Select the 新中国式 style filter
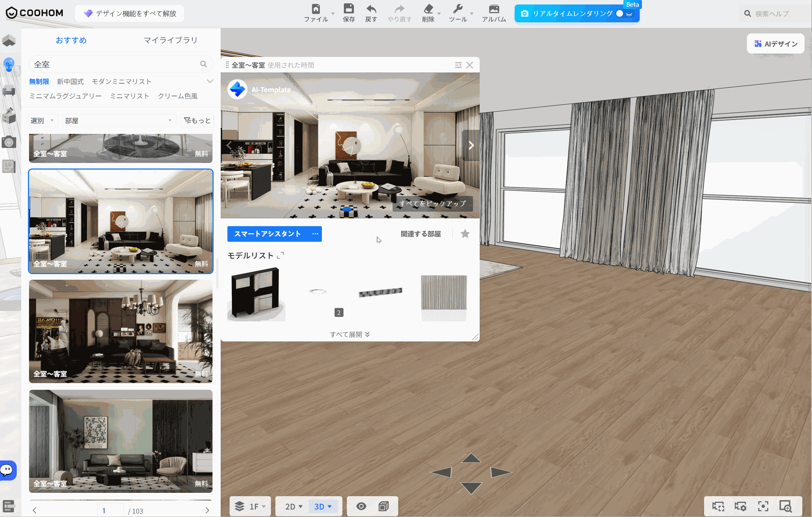 pyautogui.click(x=70, y=81)
